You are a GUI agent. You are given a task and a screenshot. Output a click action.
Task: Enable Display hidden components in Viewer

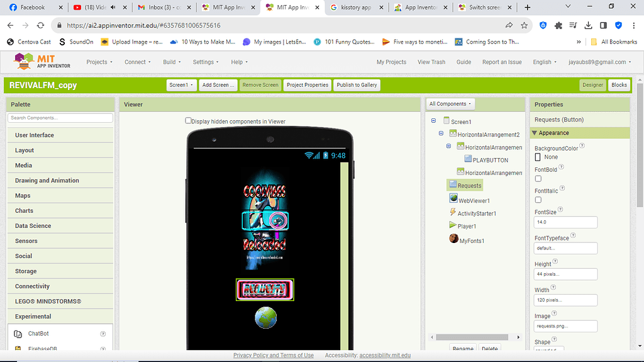(x=188, y=121)
